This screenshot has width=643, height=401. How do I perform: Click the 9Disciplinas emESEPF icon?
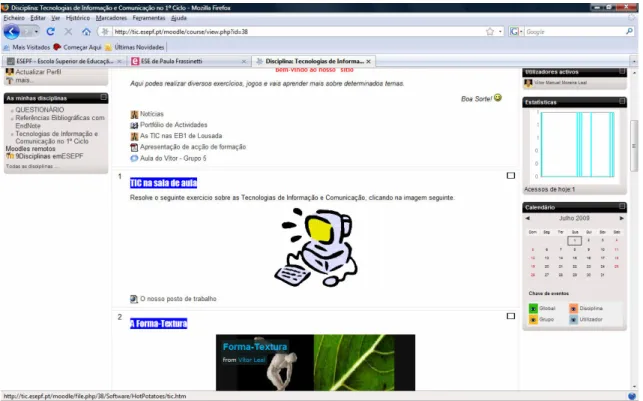pyautogui.click(x=10, y=156)
